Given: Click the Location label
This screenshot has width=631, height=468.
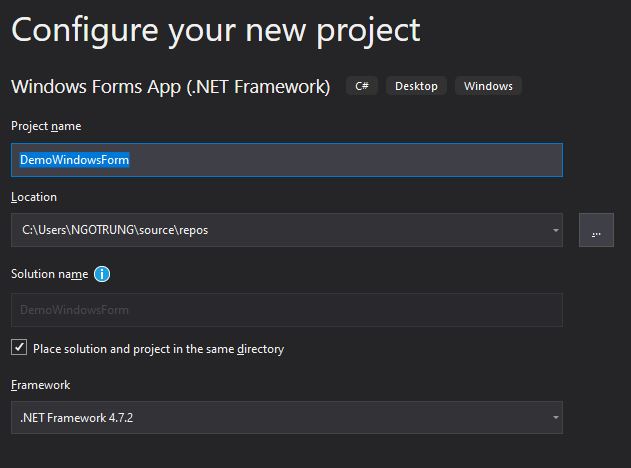Looking at the screenshot, I should pos(34,197).
